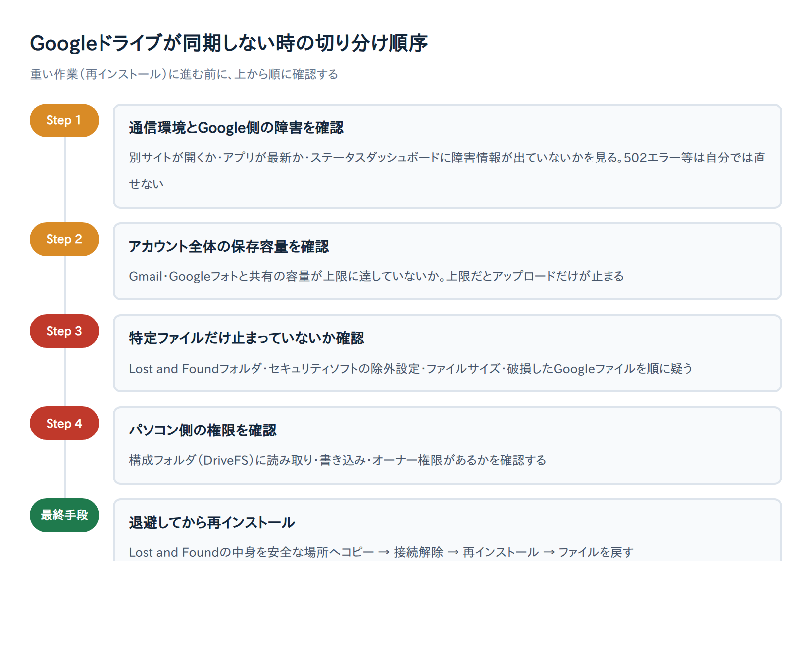This screenshot has height=647, width=812.
Task: Click the red Step 3 badge
Action: (64, 331)
